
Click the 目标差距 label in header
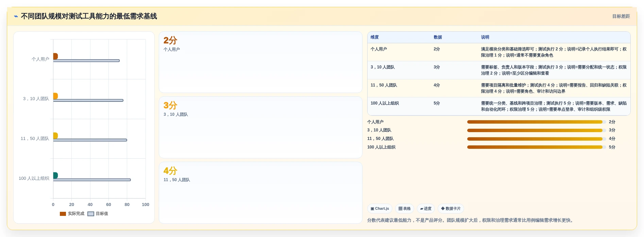coord(621,16)
